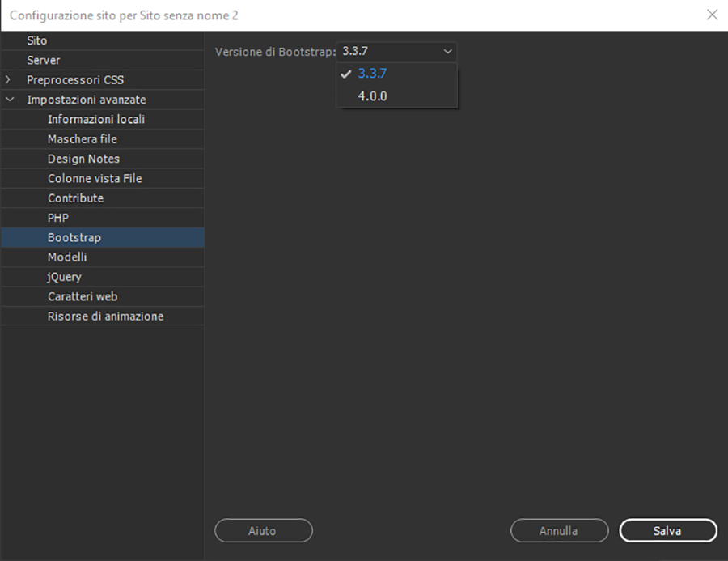Select Risorse di animazione item
The image size is (728, 561).
[102, 316]
